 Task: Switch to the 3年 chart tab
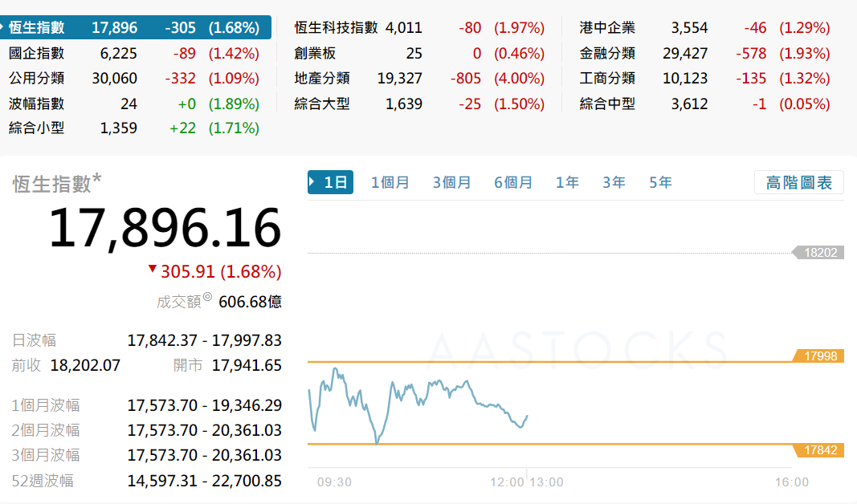click(614, 182)
